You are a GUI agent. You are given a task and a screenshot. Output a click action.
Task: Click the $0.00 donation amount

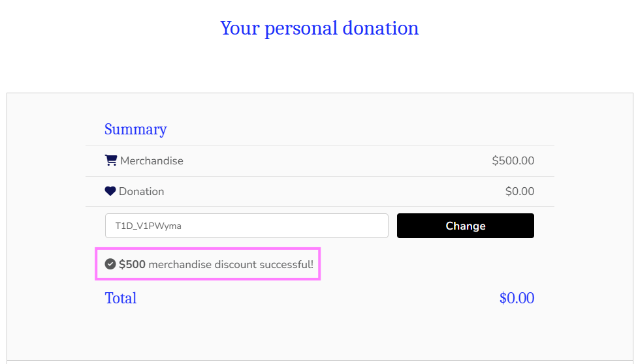pyautogui.click(x=519, y=192)
